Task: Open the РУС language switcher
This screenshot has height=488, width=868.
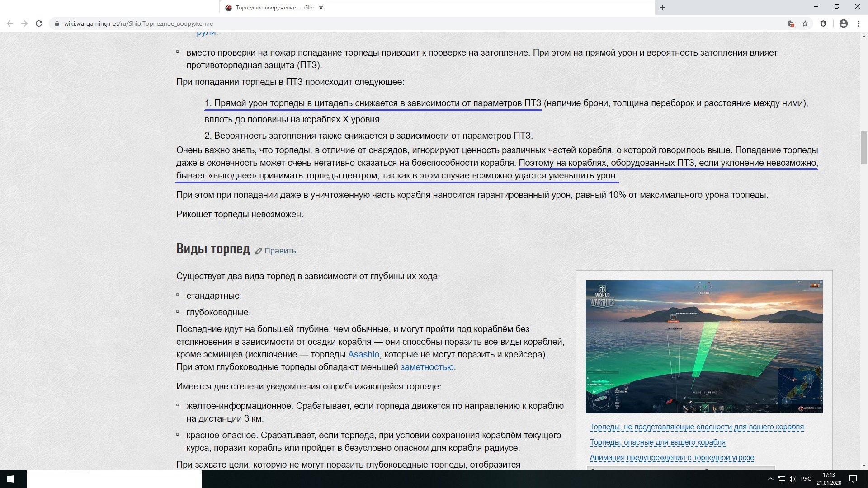Action: coord(806,479)
